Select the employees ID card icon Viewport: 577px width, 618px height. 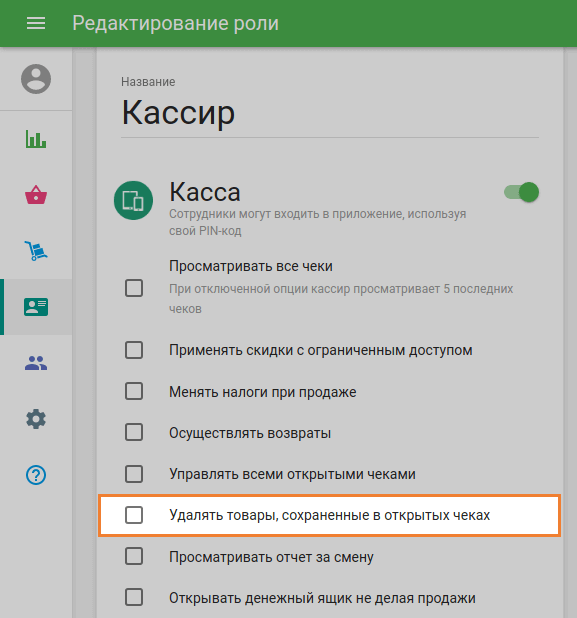36,307
